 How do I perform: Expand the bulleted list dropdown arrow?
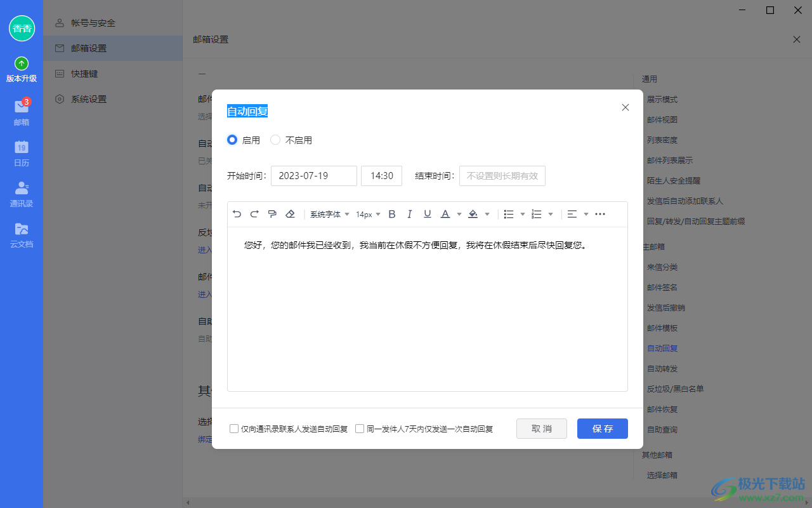(523, 214)
